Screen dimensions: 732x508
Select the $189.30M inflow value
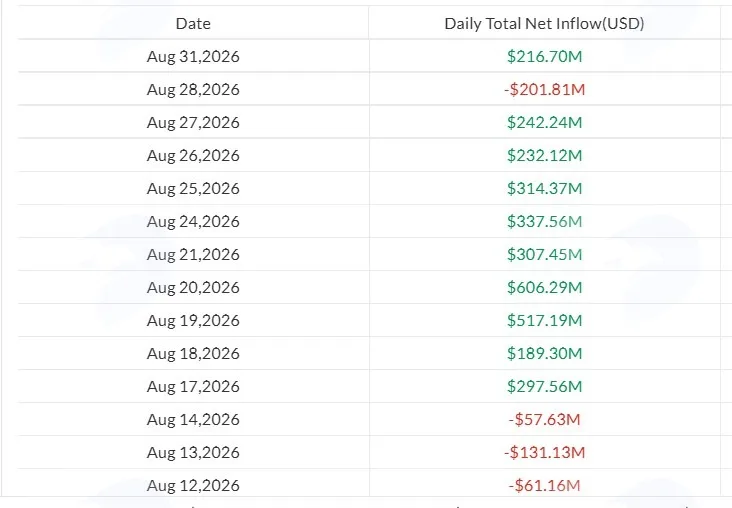544,353
